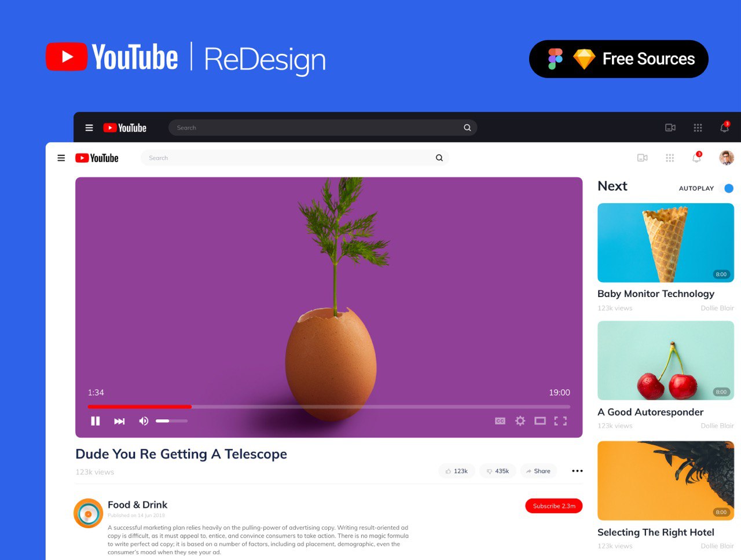The height and width of the screenshot is (560, 741).
Task: Open the apps grid in the light window
Action: pos(670,158)
